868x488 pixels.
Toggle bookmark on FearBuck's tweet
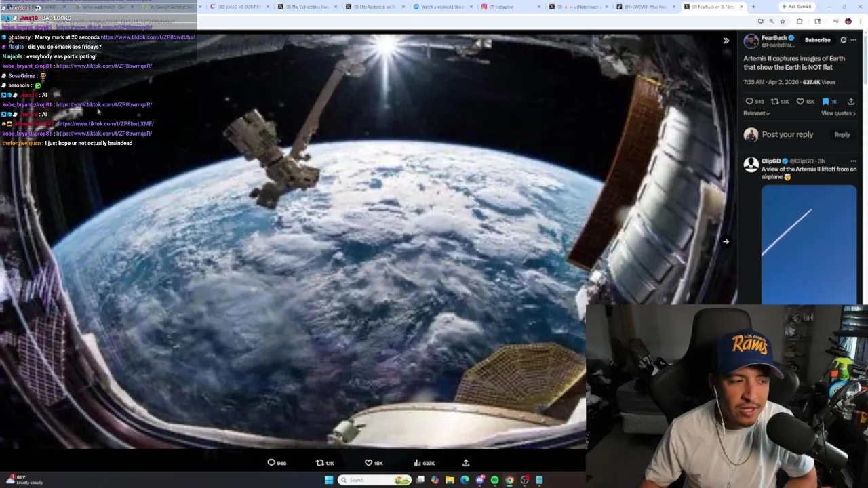pyautogui.click(x=825, y=102)
